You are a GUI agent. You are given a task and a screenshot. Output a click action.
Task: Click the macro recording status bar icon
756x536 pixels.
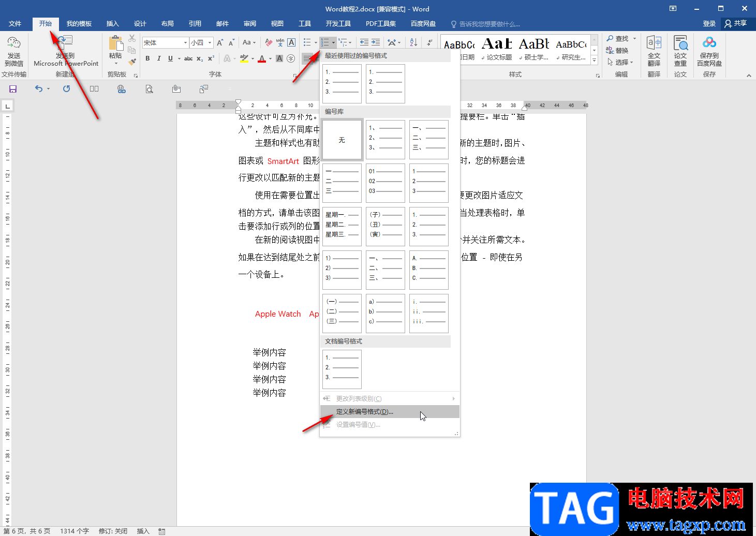click(x=162, y=531)
